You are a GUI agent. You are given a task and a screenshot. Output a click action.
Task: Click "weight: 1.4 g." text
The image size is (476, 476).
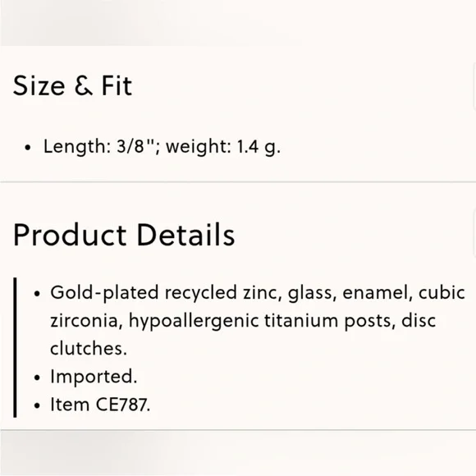coord(223,147)
